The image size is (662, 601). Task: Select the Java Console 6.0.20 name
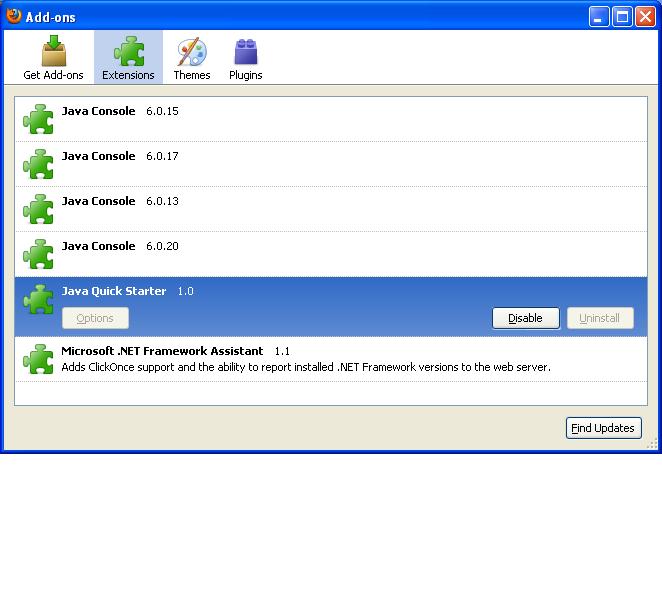[98, 246]
